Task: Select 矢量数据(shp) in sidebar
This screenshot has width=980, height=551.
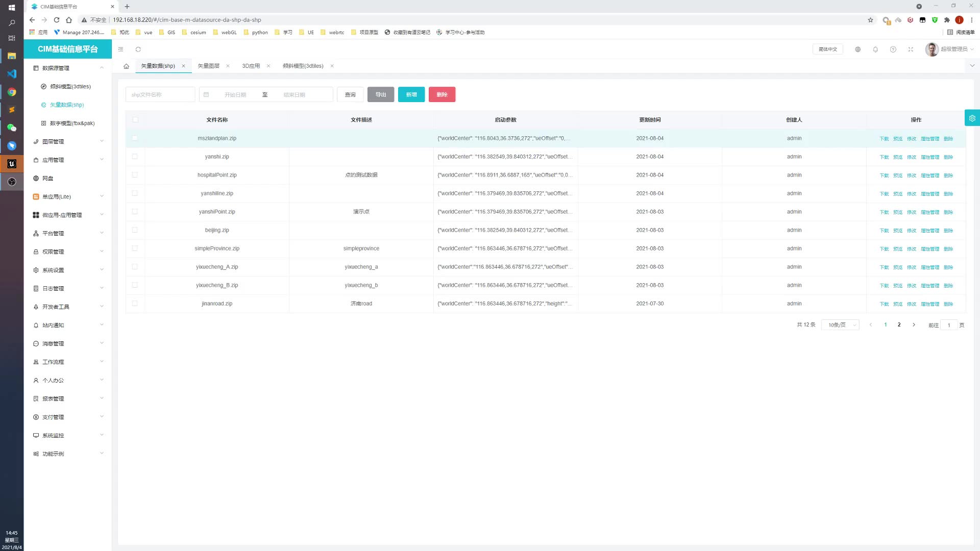Action: 68,105
